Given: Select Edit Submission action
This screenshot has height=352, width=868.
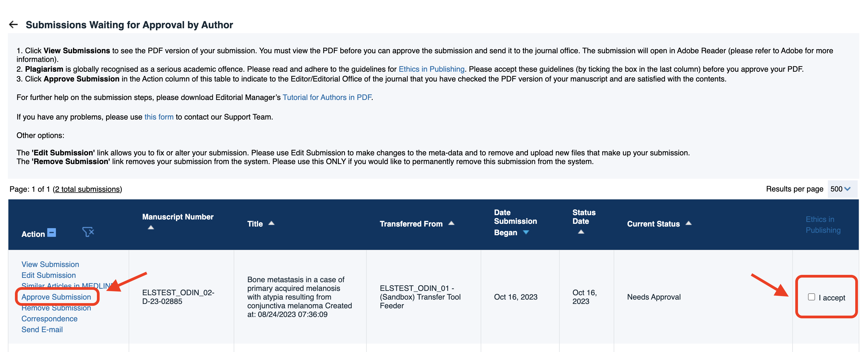Looking at the screenshot, I should pos(49,275).
